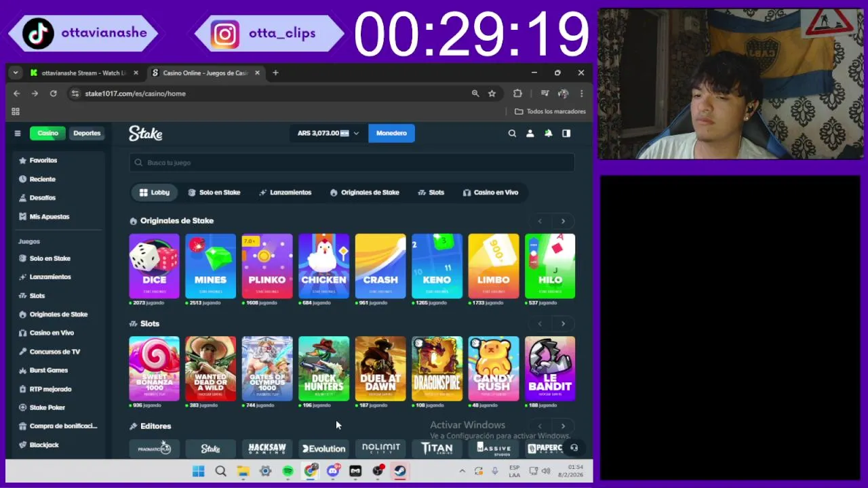Open Todos los marcadores folder
The width and height of the screenshot is (868, 488).
pyautogui.click(x=550, y=111)
